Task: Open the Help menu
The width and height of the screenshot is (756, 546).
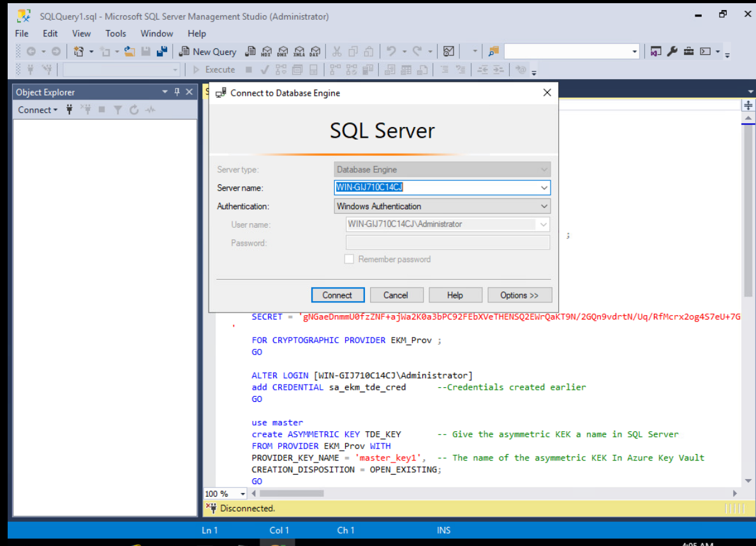Action: (x=196, y=34)
